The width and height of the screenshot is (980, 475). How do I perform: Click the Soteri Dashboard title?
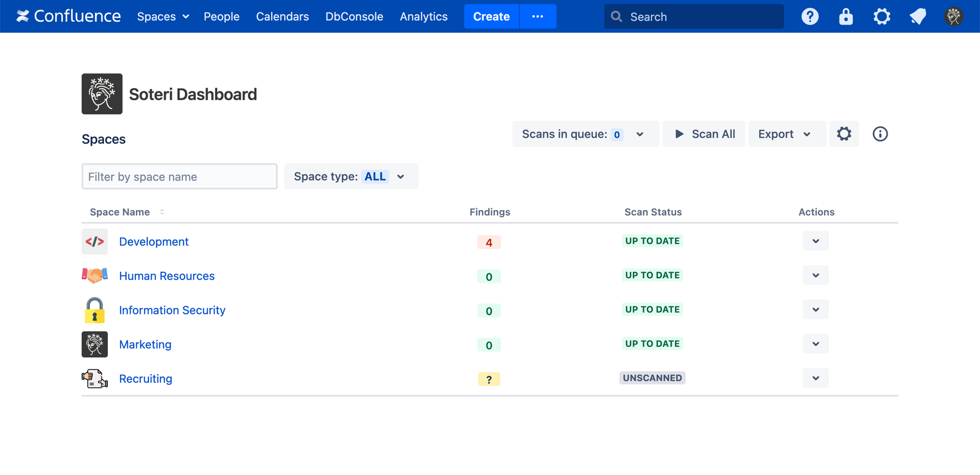193,94
